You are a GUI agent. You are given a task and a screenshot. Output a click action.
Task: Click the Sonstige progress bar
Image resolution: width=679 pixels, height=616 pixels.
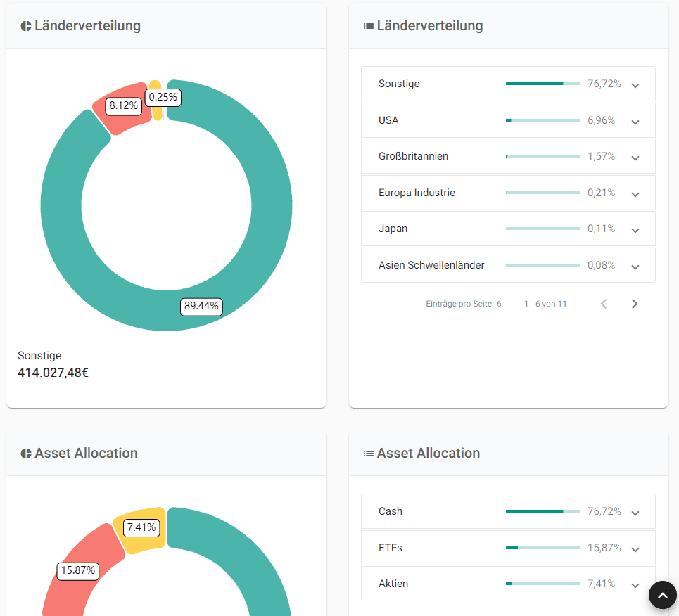543,84
